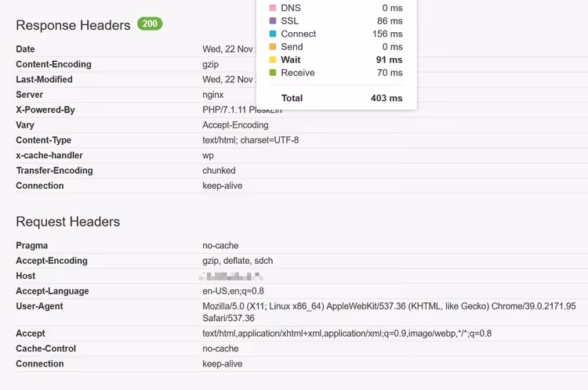Click the Pragma no-cache value
The image size is (588, 390).
[220, 246]
